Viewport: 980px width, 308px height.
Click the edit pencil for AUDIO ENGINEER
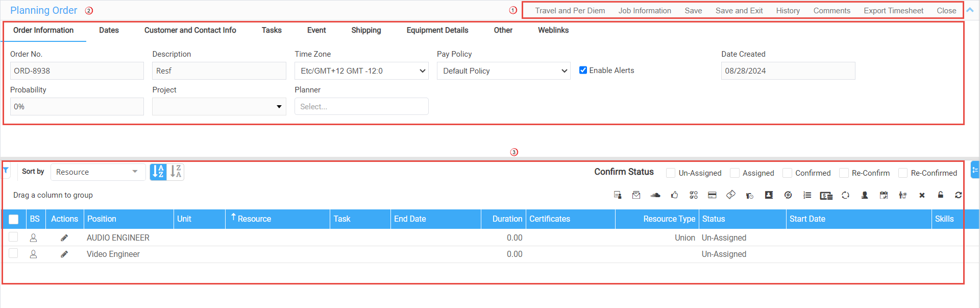coord(64,238)
